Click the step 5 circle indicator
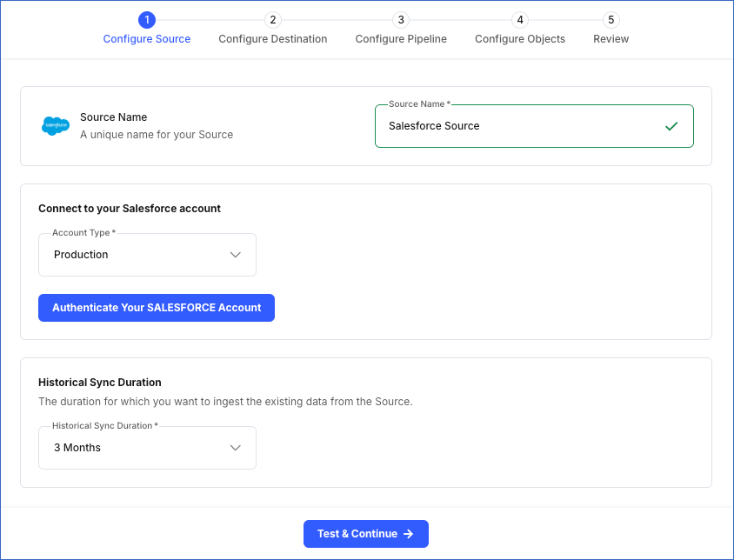The width and height of the screenshot is (734, 560). tap(611, 19)
